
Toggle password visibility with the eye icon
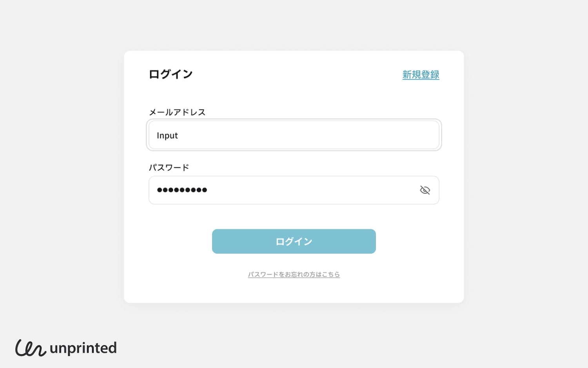click(x=425, y=190)
